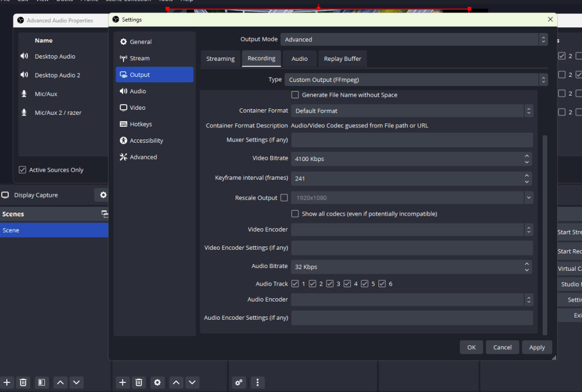Click OK to confirm settings
582x392 pixels.
pyautogui.click(x=472, y=348)
